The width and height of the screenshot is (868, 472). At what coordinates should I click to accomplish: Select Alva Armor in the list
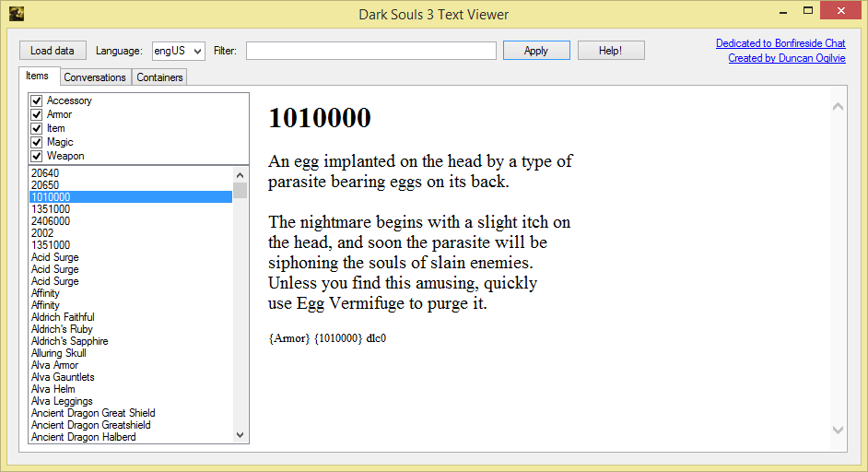(x=131, y=365)
